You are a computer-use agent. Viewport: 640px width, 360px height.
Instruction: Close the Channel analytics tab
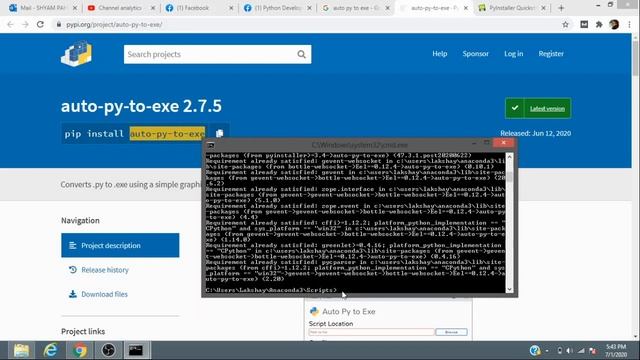153,8
